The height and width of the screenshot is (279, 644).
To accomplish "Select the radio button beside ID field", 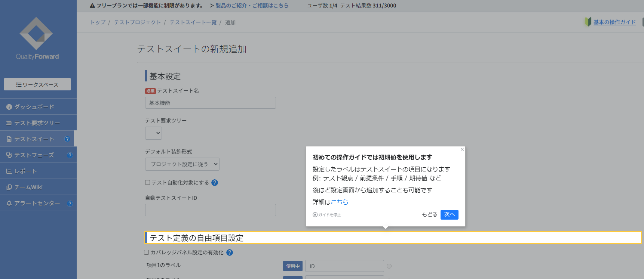I will click(x=389, y=266).
